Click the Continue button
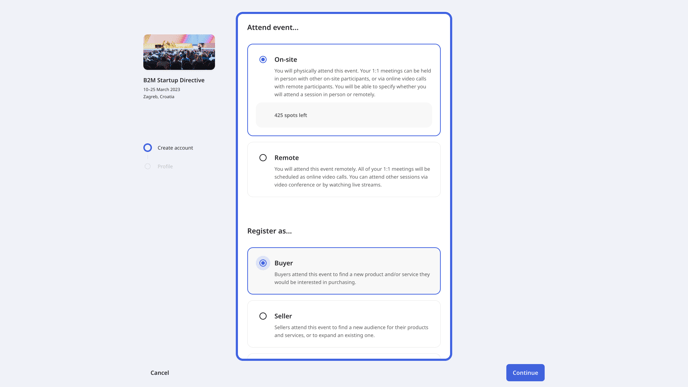 (525, 373)
